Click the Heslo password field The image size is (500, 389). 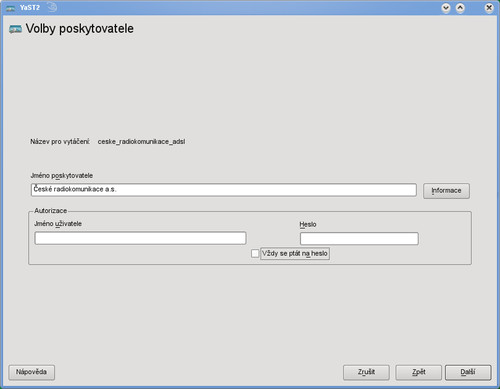pyautogui.click(x=359, y=239)
